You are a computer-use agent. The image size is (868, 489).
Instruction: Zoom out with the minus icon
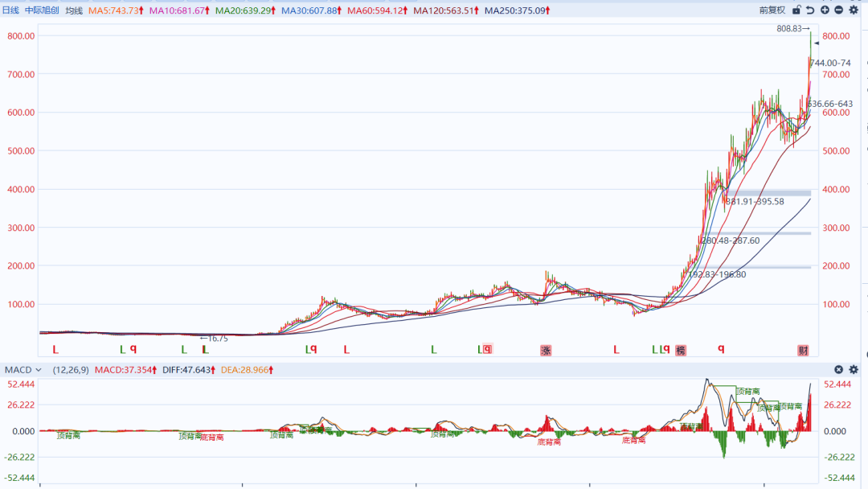(838, 10)
